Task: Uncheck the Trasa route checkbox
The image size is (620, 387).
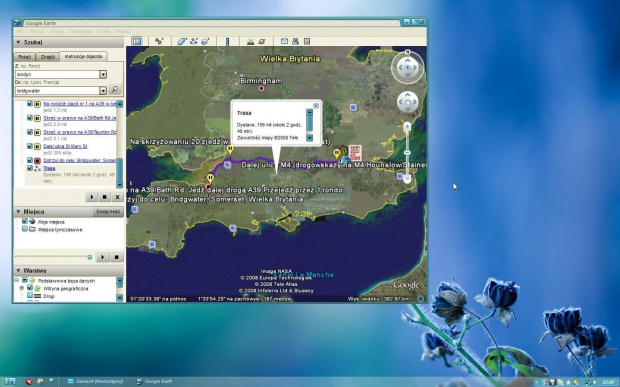Action: tap(30, 168)
